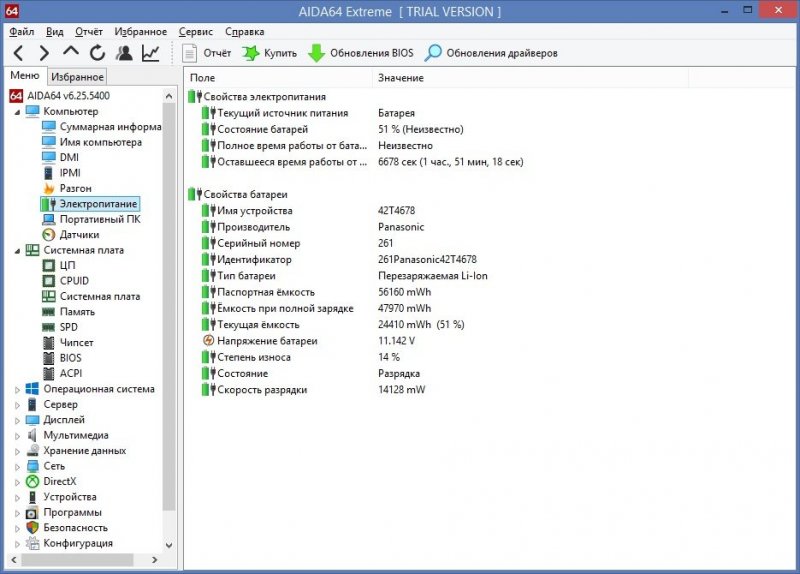This screenshot has height=574, width=800.
Task: Open the graph chart toolbar icon
Action: (x=151, y=53)
